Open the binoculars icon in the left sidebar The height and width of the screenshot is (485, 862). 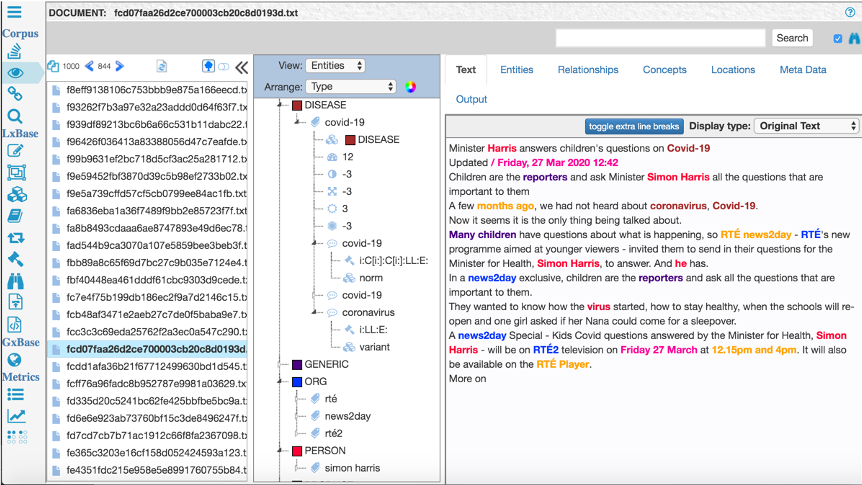(15, 281)
